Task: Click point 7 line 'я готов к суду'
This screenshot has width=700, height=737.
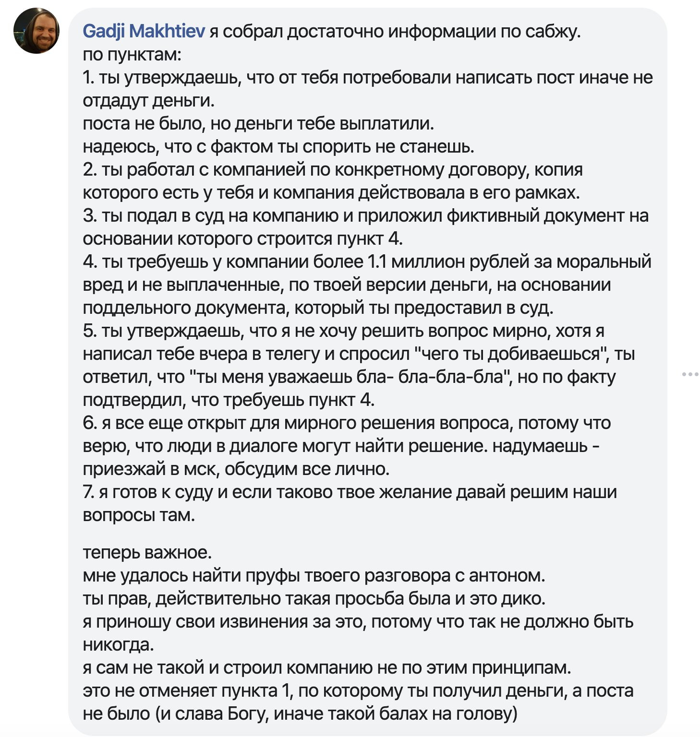Action: [350, 492]
